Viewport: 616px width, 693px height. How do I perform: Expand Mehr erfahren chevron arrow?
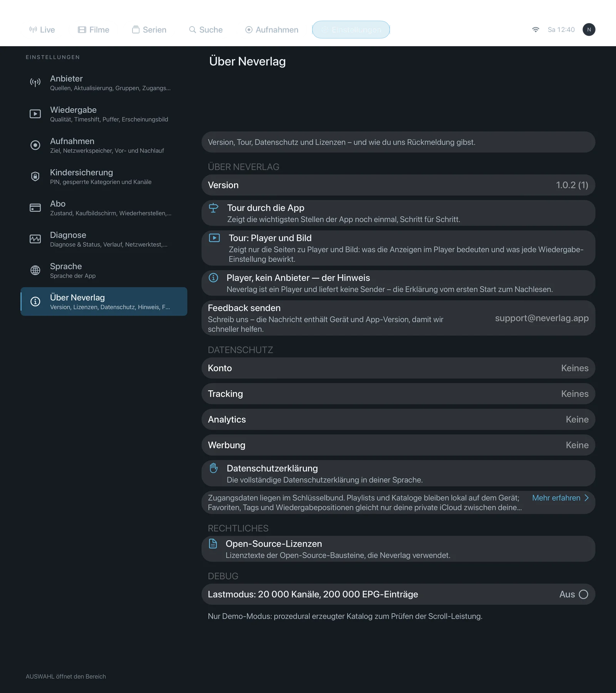(x=586, y=498)
